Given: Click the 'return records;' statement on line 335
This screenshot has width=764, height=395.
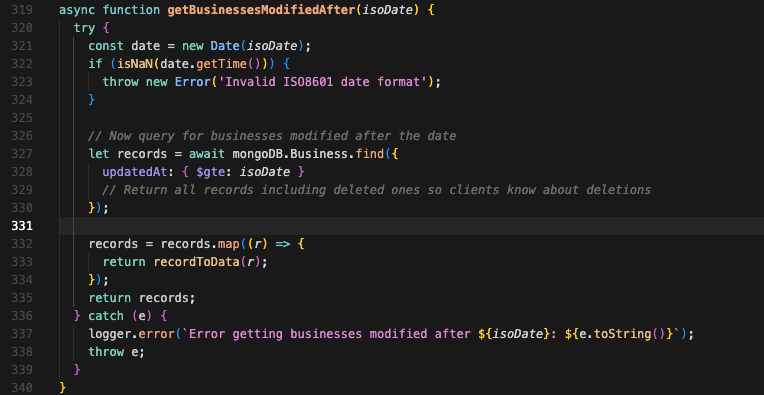Looking at the screenshot, I should tap(141, 298).
